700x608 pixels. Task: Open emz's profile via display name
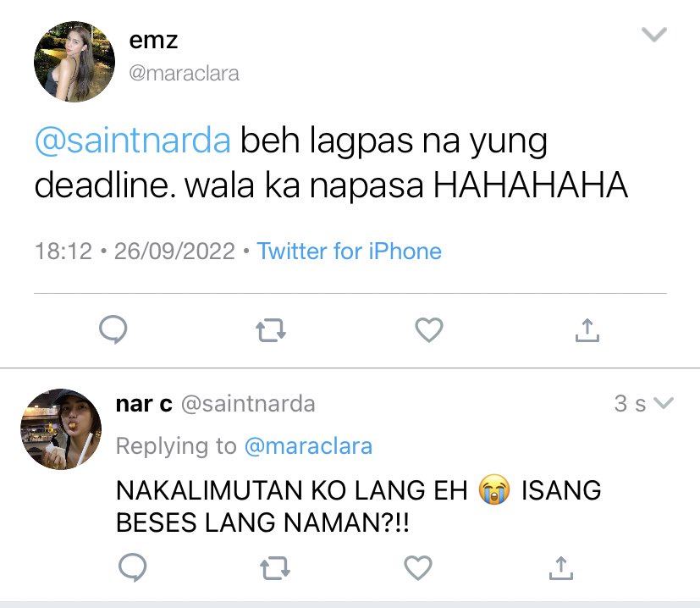[153, 41]
